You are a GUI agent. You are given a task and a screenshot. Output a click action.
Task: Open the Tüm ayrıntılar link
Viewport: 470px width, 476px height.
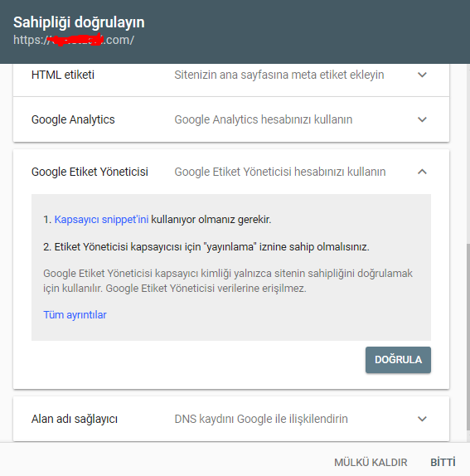click(x=75, y=315)
